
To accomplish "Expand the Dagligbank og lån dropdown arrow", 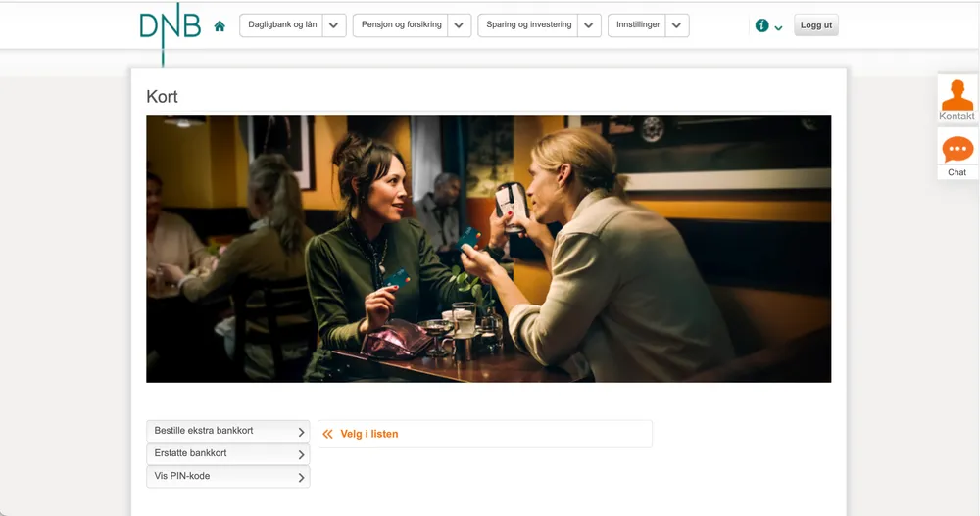I will click(x=334, y=25).
